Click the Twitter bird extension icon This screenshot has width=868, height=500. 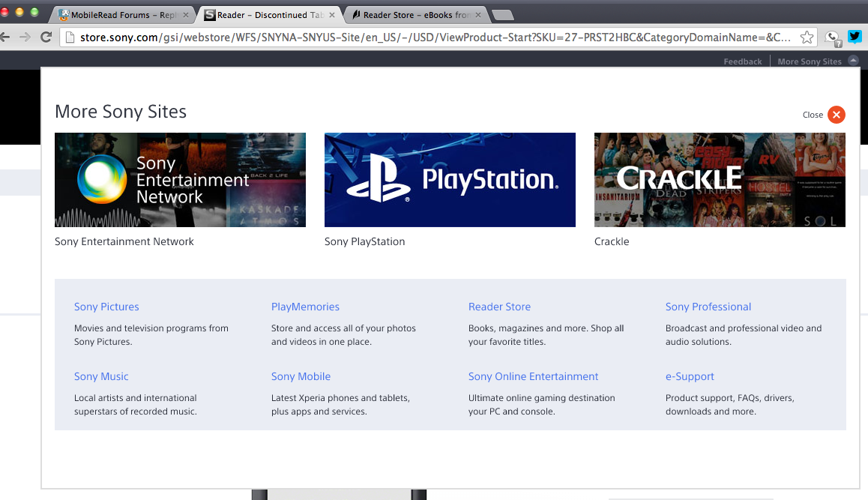(x=855, y=37)
